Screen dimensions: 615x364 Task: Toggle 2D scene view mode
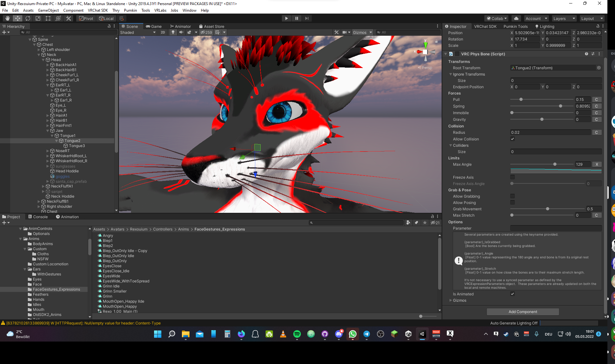[163, 32]
